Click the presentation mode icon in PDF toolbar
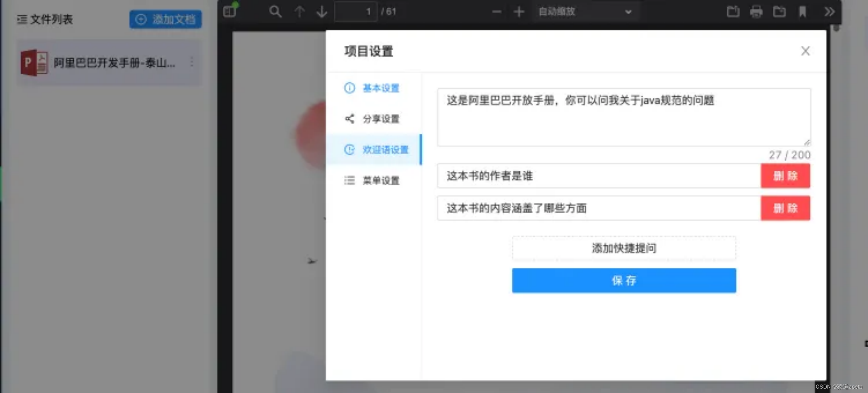868x393 pixels. click(x=733, y=12)
